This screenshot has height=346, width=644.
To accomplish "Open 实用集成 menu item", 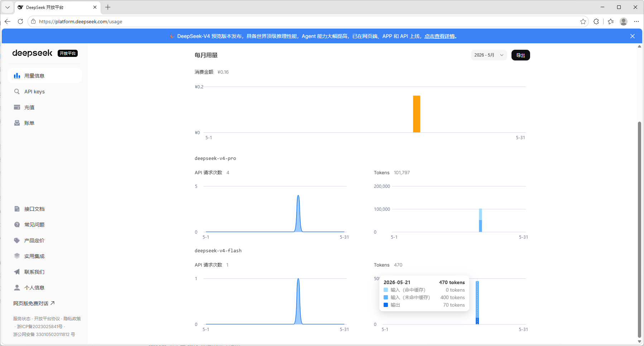I will click(x=45, y=256).
